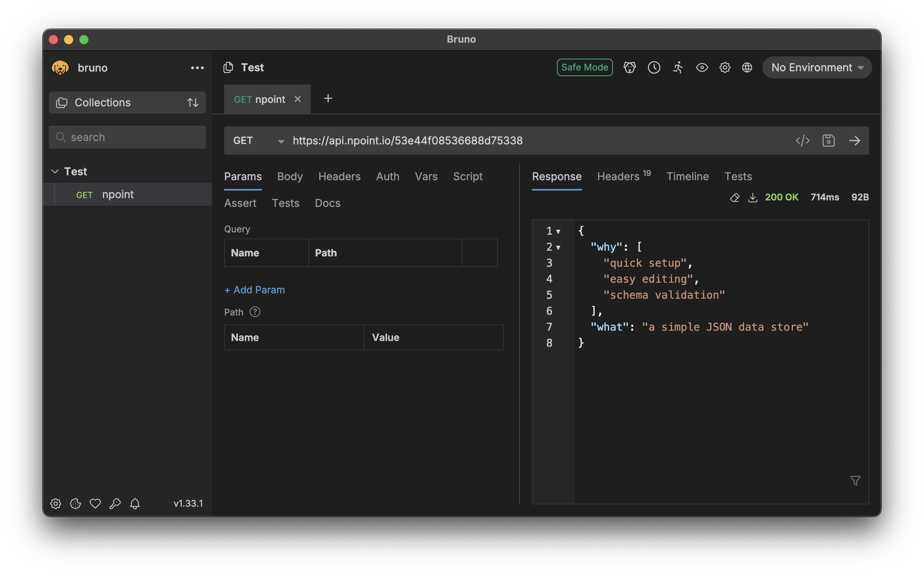Click the sort collections arrows icon

(193, 102)
